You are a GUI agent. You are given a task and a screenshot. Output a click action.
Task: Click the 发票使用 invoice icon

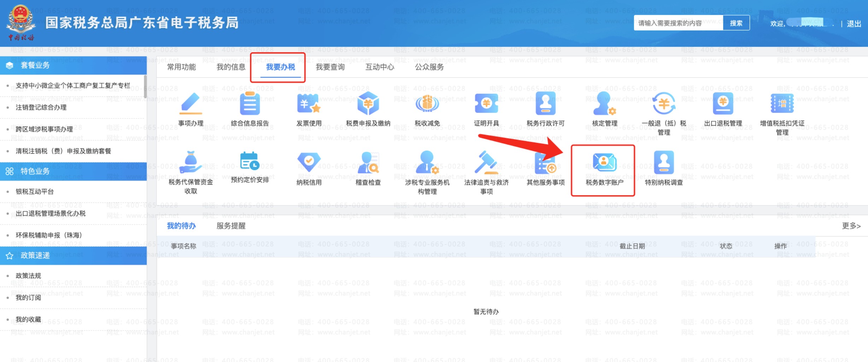(309, 104)
